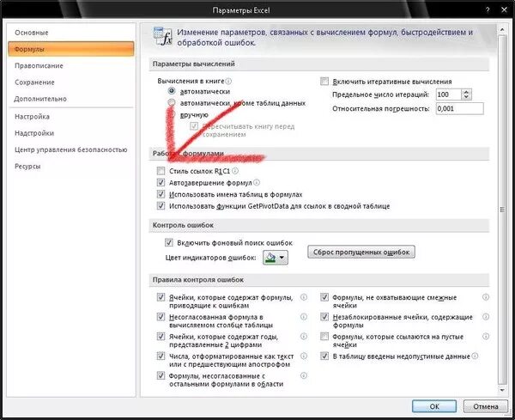
Task: Toggle Стиль ссылок R1C1 checkbox
Action: [x=161, y=171]
